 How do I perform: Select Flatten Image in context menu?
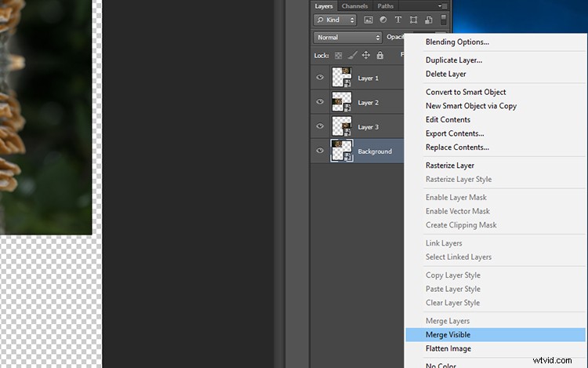448,348
